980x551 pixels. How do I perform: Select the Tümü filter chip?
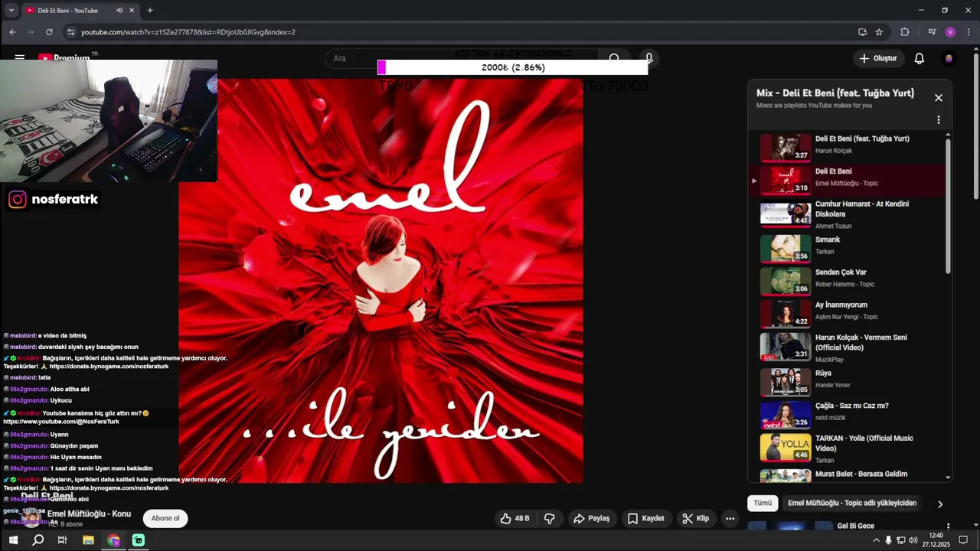click(x=763, y=503)
